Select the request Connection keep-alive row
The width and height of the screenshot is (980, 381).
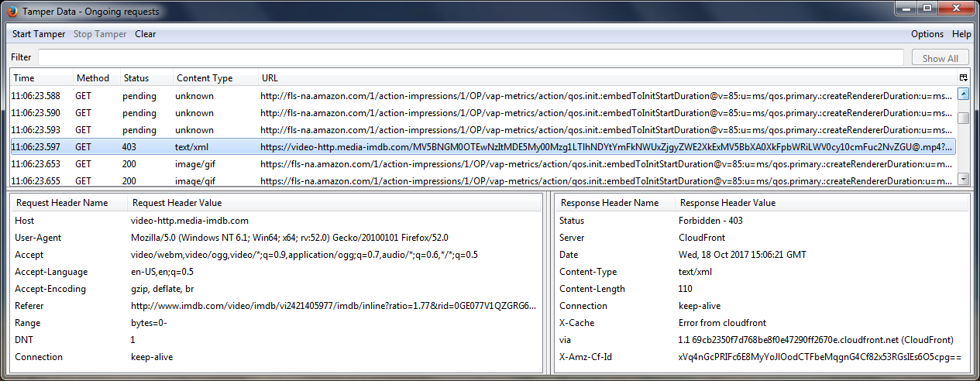(x=275, y=357)
